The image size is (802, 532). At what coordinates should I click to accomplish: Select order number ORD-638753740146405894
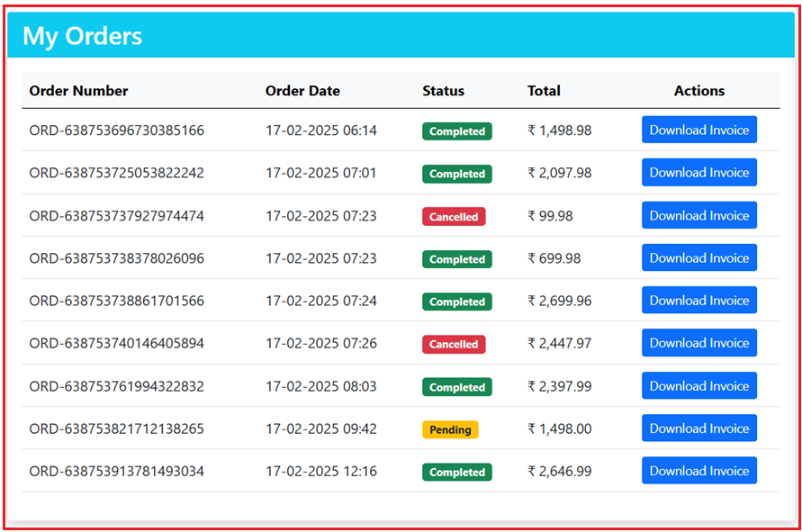(x=117, y=343)
